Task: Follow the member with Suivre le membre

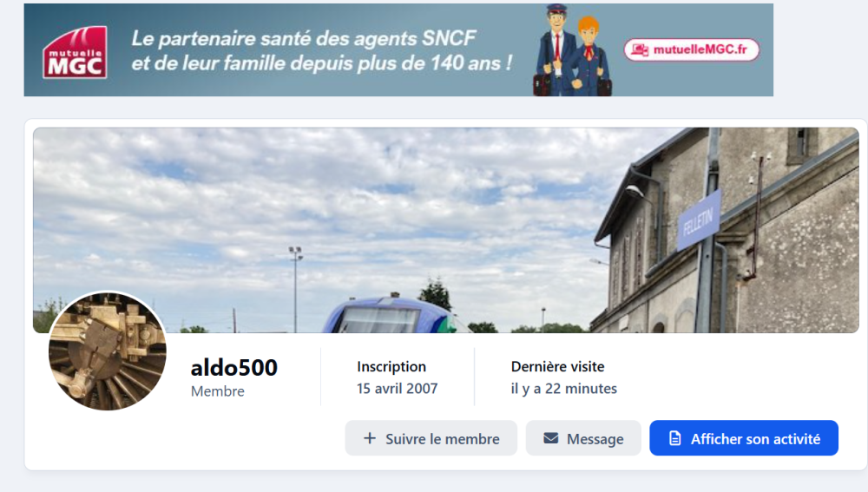Action: 431,437
